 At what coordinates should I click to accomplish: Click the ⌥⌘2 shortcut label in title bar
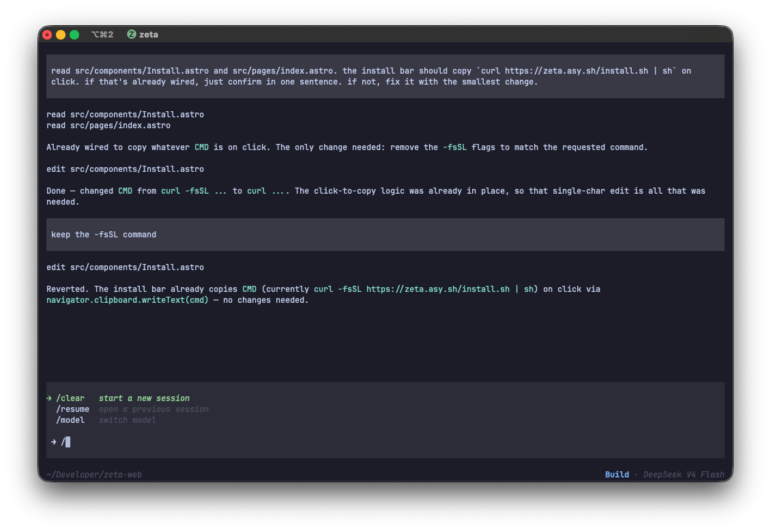click(x=102, y=34)
